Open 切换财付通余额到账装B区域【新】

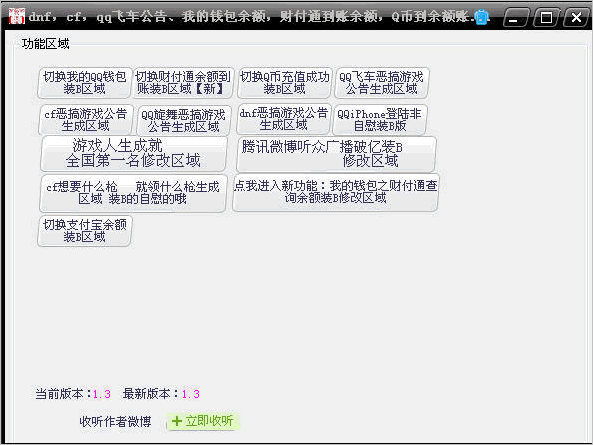[x=183, y=83]
